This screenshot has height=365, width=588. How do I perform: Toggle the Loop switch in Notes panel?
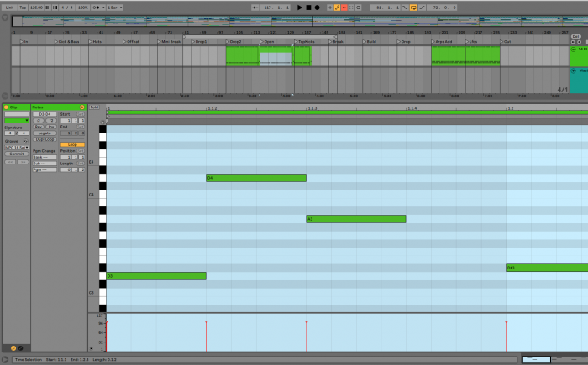[72, 144]
